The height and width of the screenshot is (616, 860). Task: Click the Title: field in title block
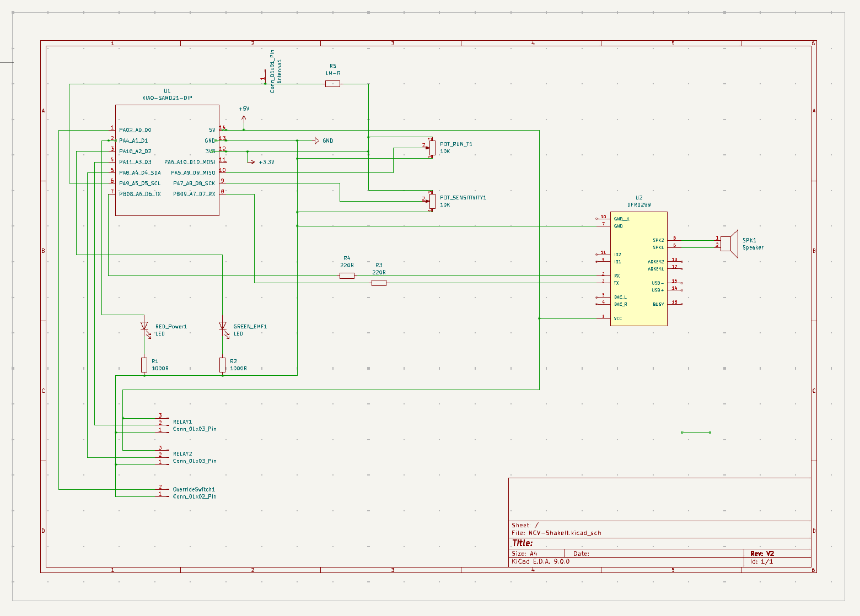tap(522, 543)
